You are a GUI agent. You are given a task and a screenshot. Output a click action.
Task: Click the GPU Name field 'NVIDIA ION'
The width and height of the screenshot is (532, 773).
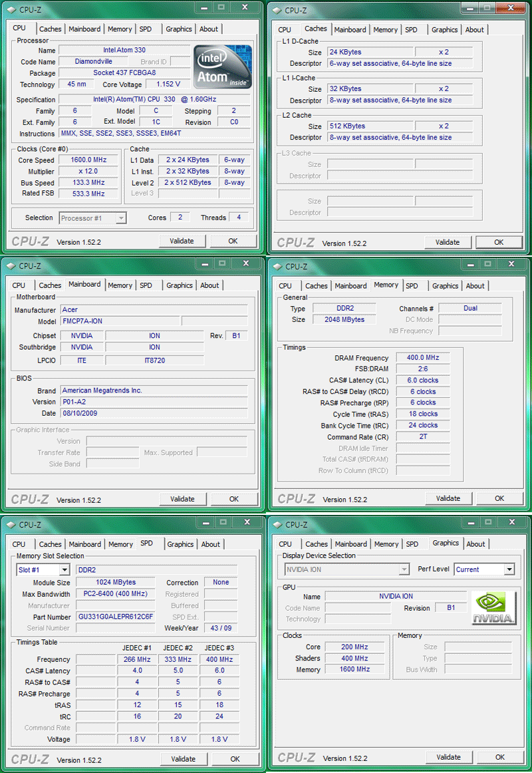396,596
